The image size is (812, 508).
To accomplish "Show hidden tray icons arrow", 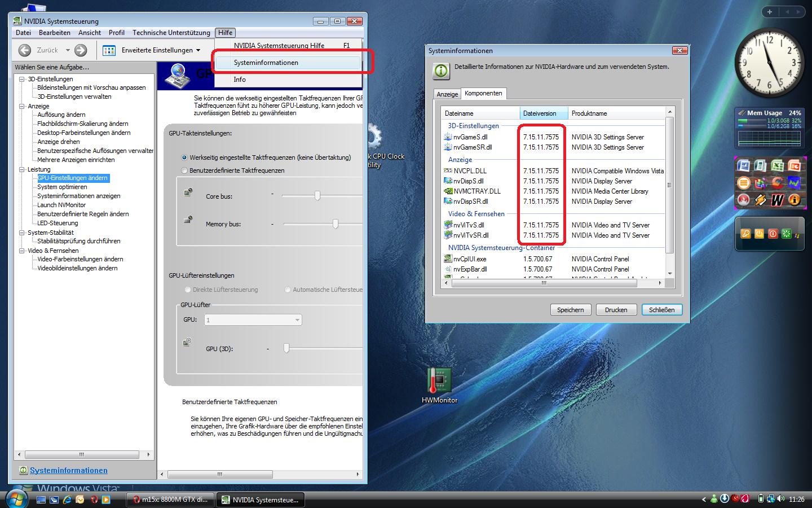I will pos(704,500).
